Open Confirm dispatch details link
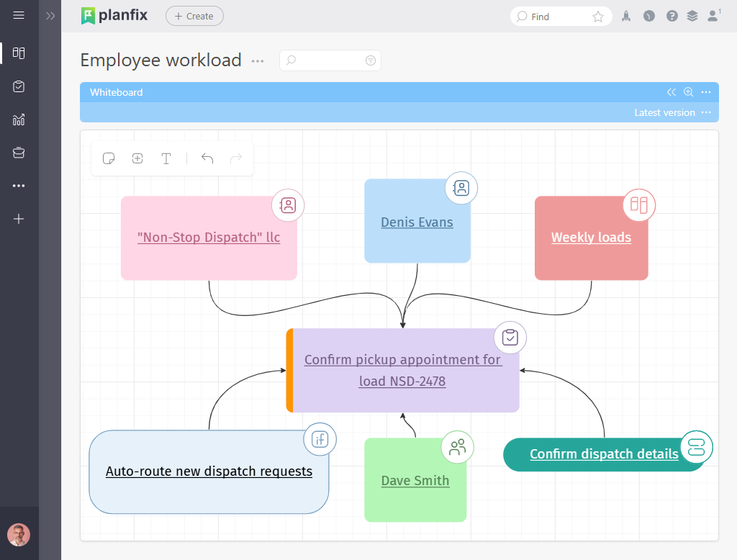This screenshot has width=737, height=560. [x=604, y=454]
